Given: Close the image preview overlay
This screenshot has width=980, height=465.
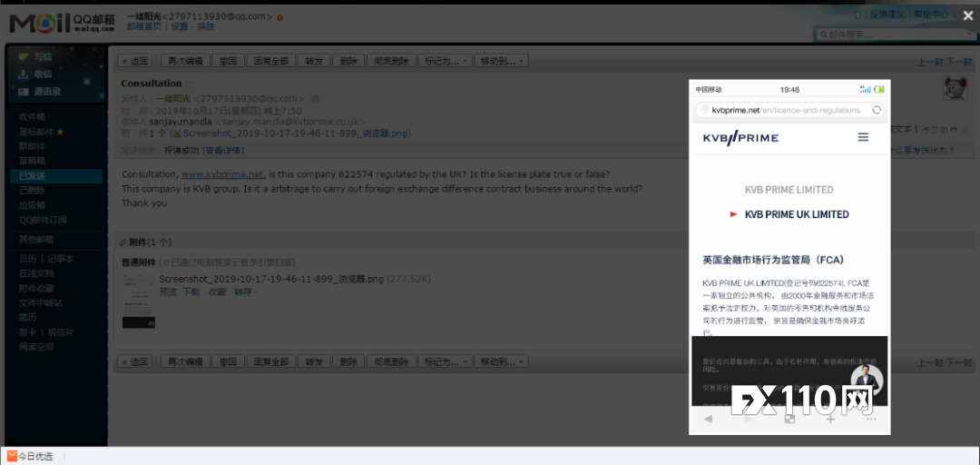Looking at the screenshot, I should [x=967, y=15].
